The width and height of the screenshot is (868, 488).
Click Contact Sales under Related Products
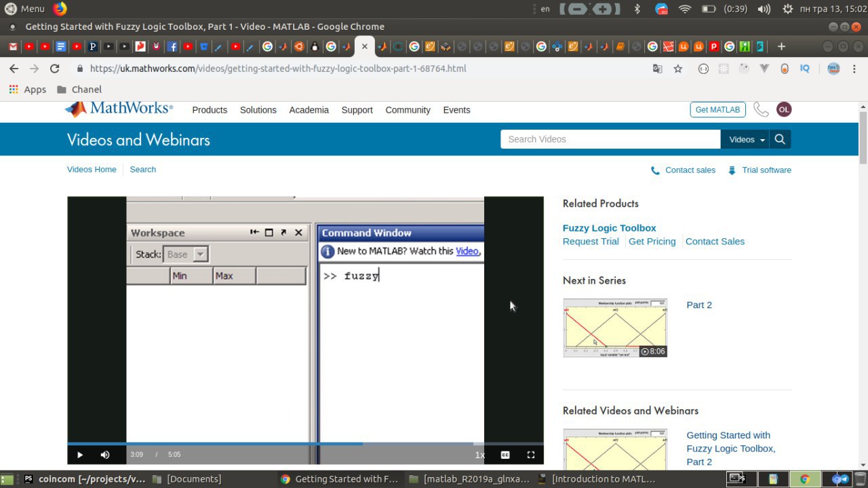pos(715,242)
